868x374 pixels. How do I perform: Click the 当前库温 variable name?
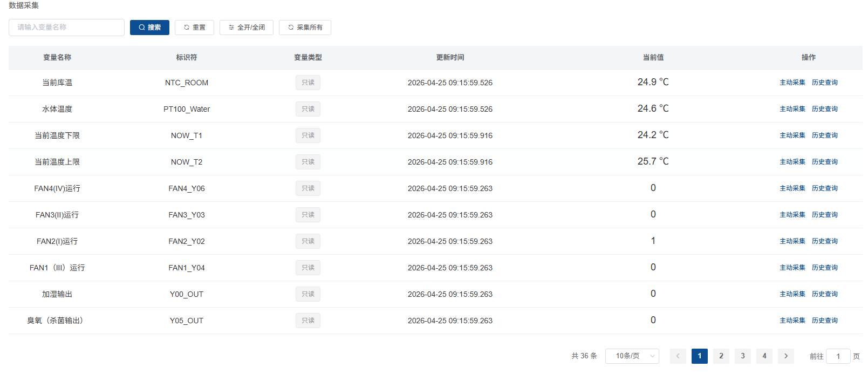[57, 83]
